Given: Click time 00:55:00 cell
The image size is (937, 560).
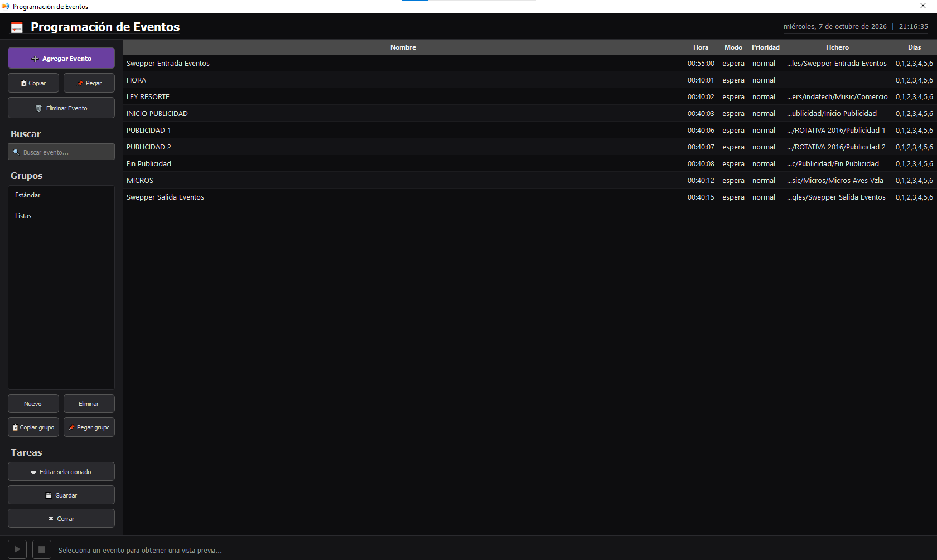Looking at the screenshot, I should point(701,64).
